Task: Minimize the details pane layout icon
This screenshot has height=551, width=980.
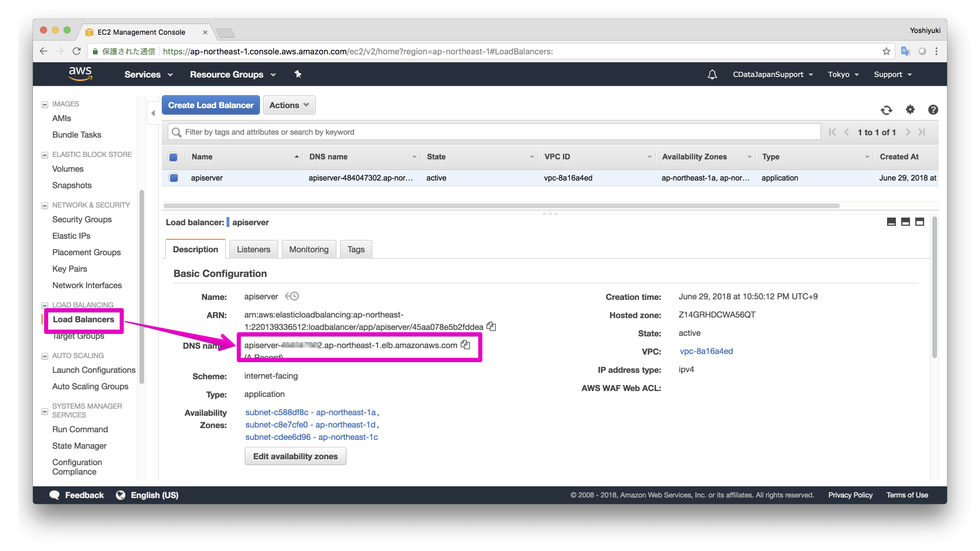Action: pyautogui.click(x=891, y=222)
